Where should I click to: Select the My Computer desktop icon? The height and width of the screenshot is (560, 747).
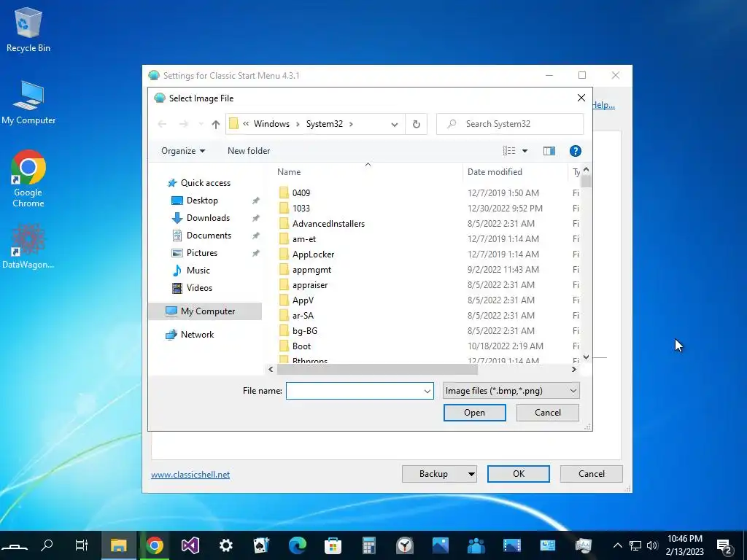(x=28, y=103)
